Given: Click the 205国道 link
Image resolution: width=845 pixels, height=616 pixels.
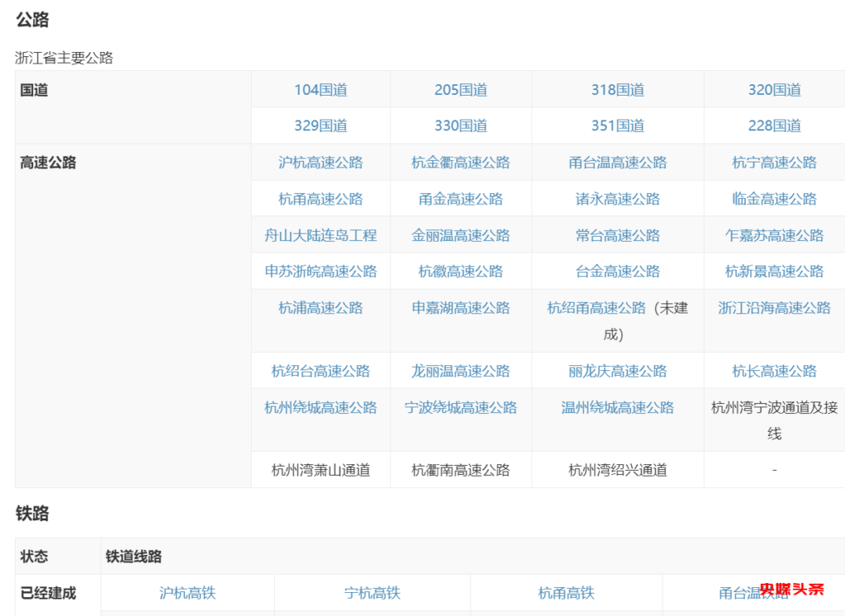Looking at the screenshot, I should pyautogui.click(x=460, y=90).
